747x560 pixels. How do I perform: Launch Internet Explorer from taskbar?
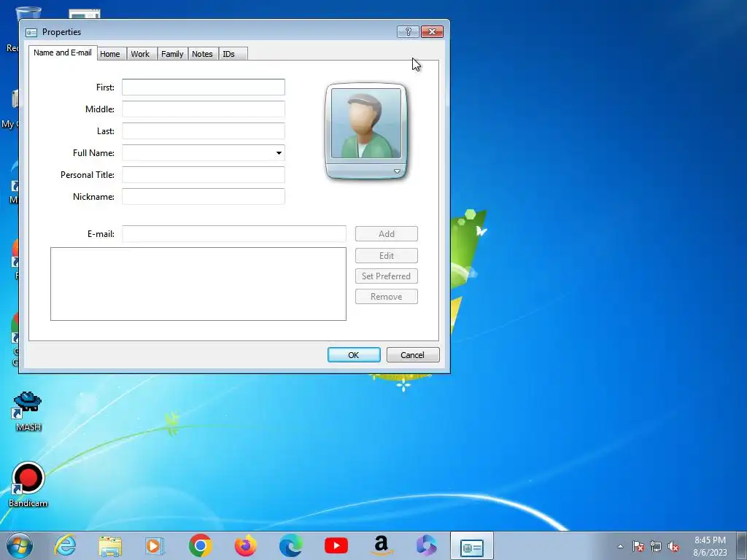(x=65, y=545)
